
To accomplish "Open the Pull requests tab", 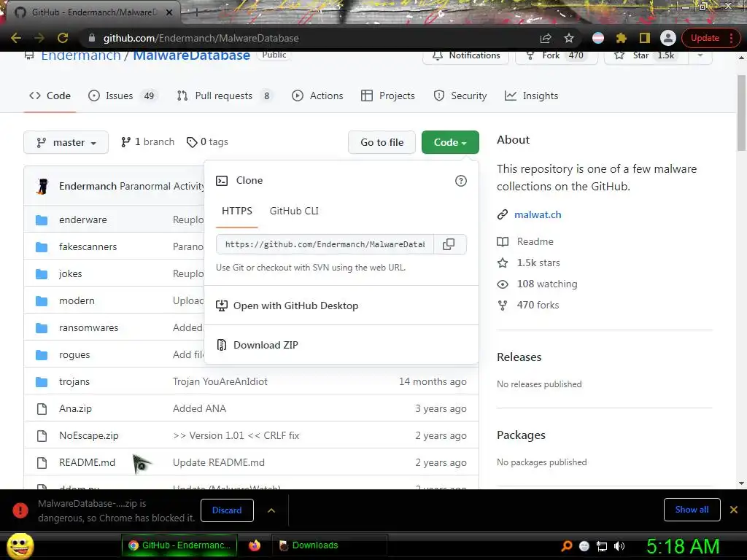I will coord(225,96).
